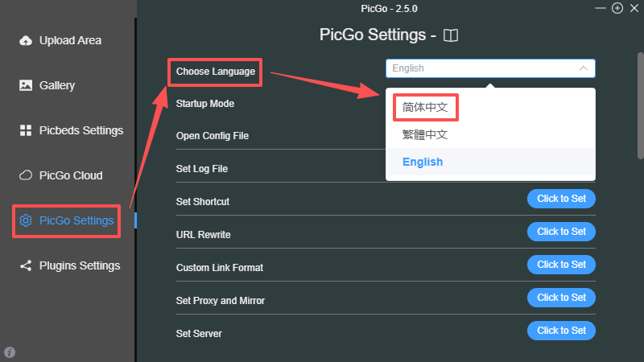Click the Picbeds Settings grid icon
The width and height of the screenshot is (644, 362).
pos(26,130)
